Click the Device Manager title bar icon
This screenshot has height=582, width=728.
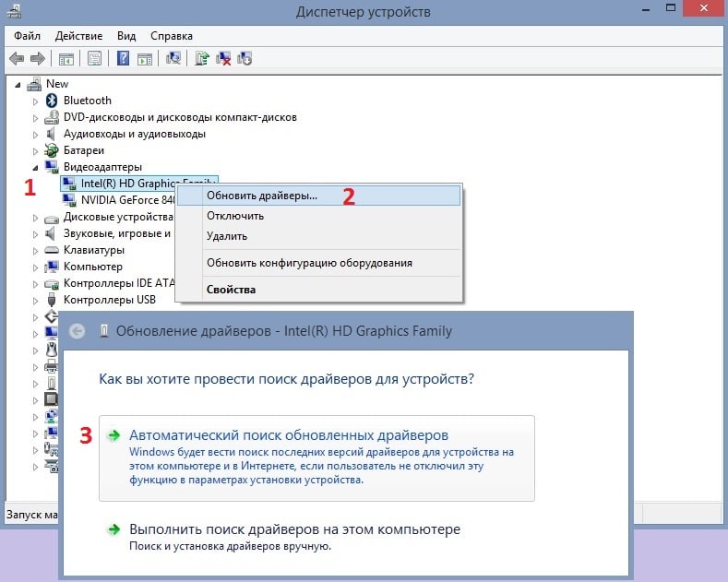pyautogui.click(x=14, y=11)
